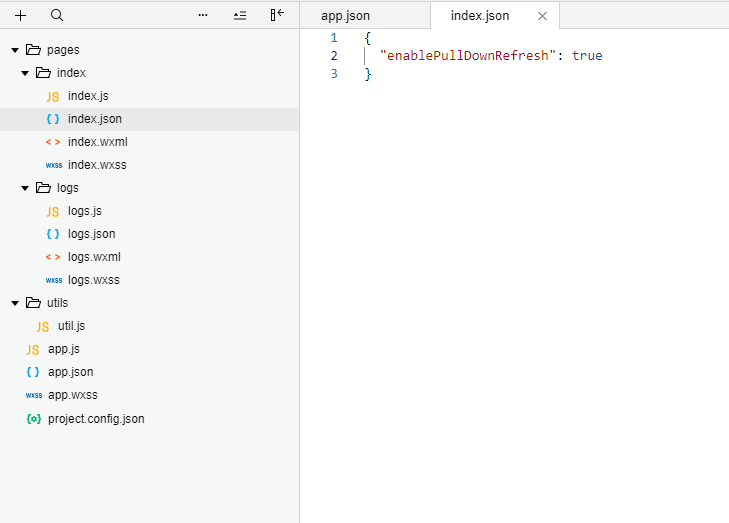This screenshot has height=523, width=729.
Task: Click the enablePullDownRefresh line in the editor
Action: click(490, 56)
